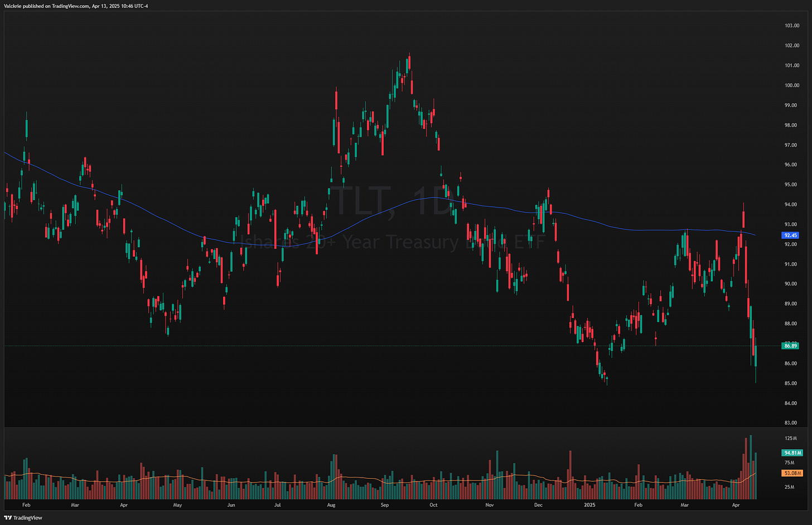Viewport: 812px width, 525px height.
Task: Click the 100.00 price axis label
Action: (792, 85)
